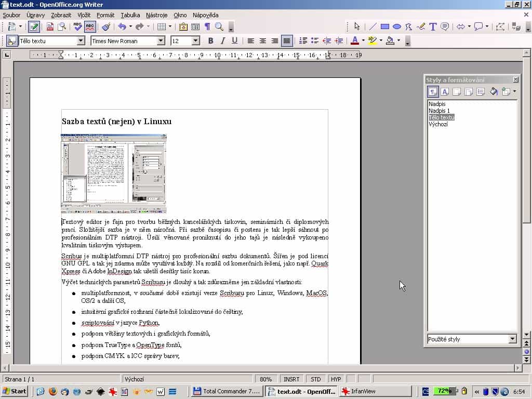This screenshot has width=532, height=399.
Task: Toggle bulleted list icon
Action: click(315, 41)
